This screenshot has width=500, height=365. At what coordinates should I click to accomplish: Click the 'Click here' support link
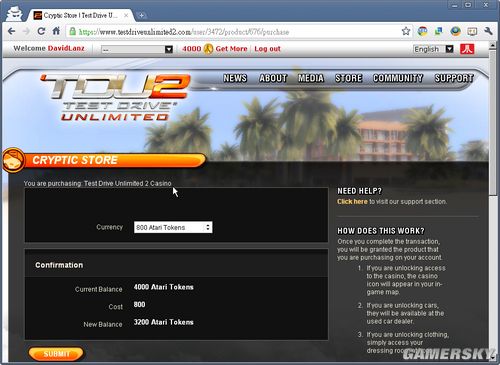(352, 201)
